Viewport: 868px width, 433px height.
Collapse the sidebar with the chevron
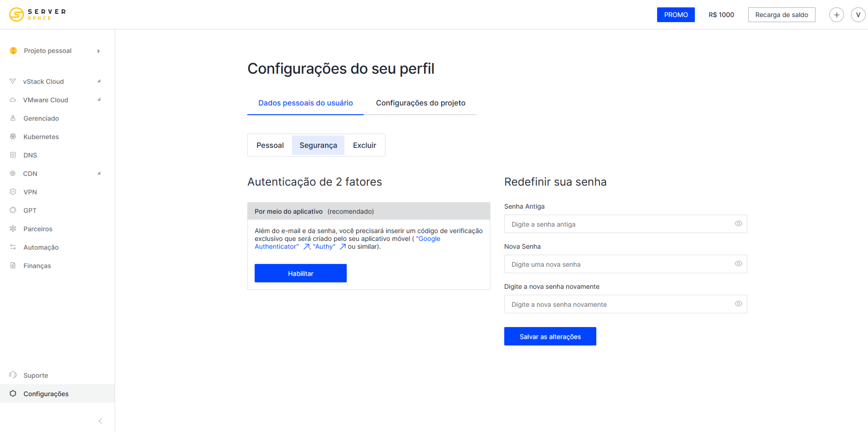point(100,421)
